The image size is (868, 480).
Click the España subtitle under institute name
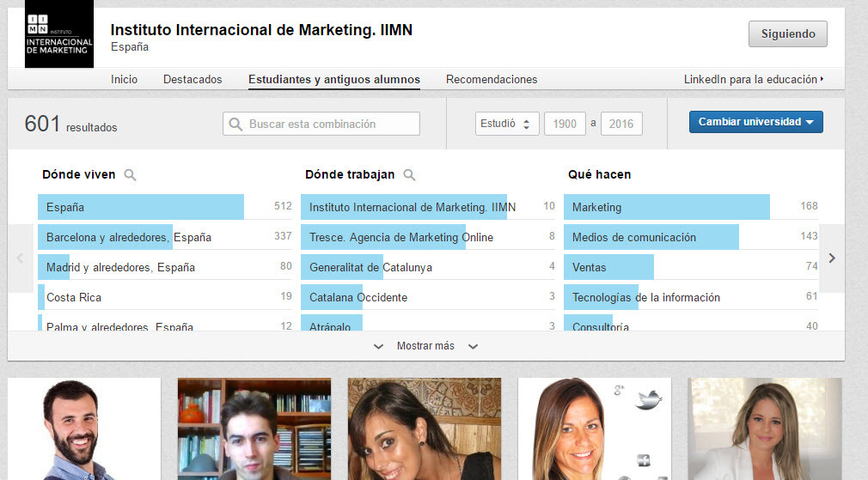click(130, 47)
